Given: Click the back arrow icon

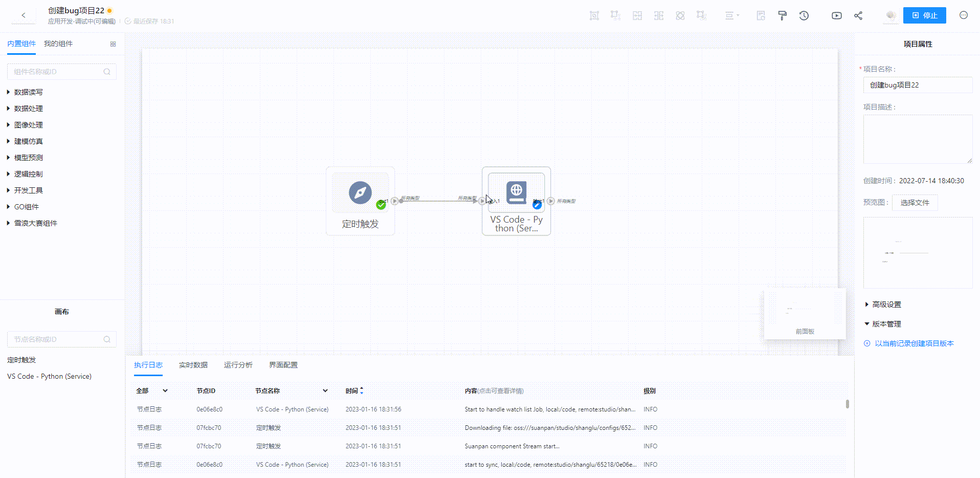Looking at the screenshot, I should [24, 15].
